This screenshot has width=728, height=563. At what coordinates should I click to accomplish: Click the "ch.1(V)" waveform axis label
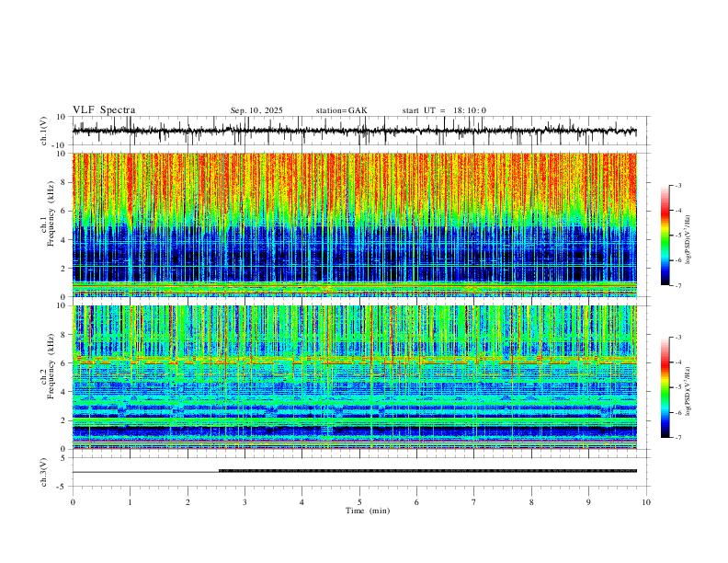coord(44,131)
